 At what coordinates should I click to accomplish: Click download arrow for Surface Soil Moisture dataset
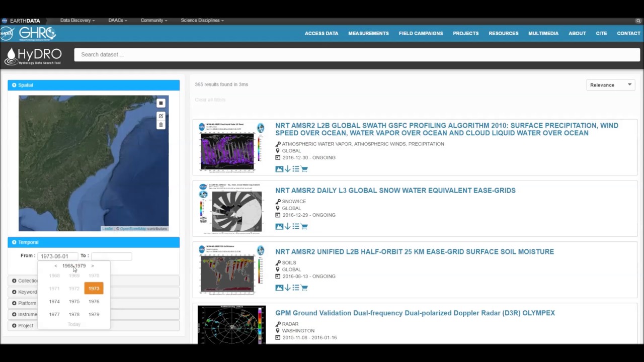288,288
